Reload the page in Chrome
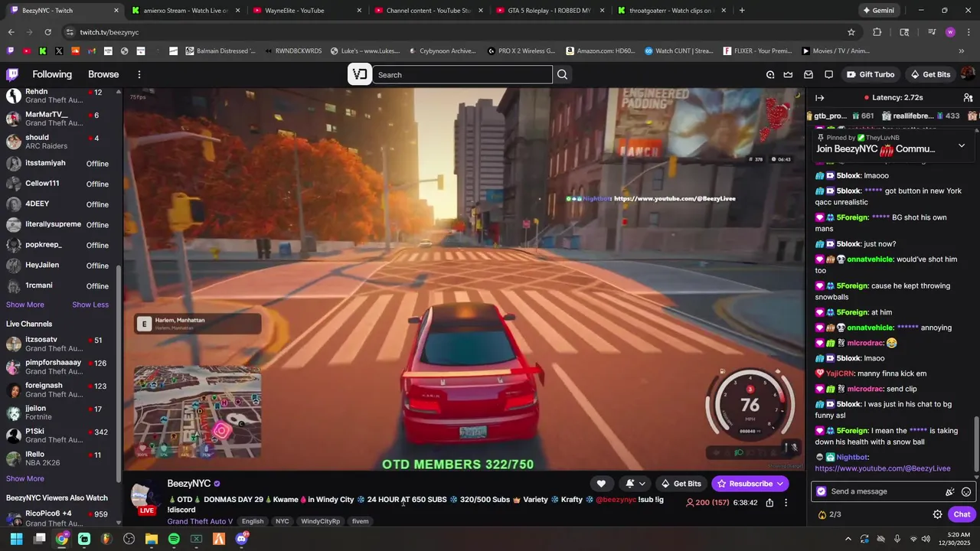The width and height of the screenshot is (980, 551). click(47, 32)
